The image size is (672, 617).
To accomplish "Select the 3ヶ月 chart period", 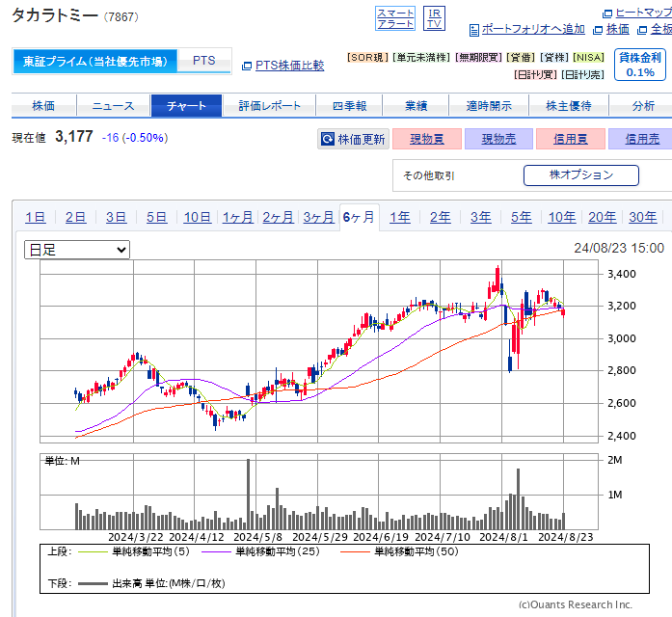I will click(x=318, y=217).
